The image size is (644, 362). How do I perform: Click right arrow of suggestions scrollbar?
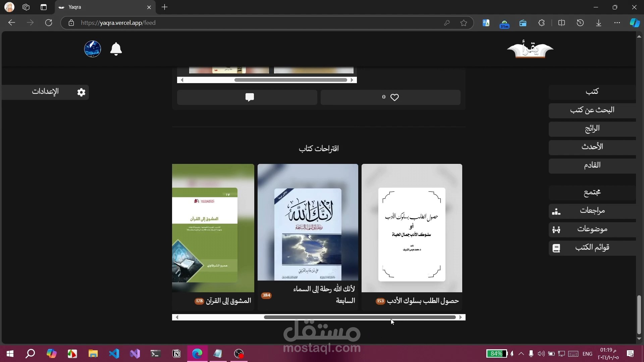click(461, 317)
